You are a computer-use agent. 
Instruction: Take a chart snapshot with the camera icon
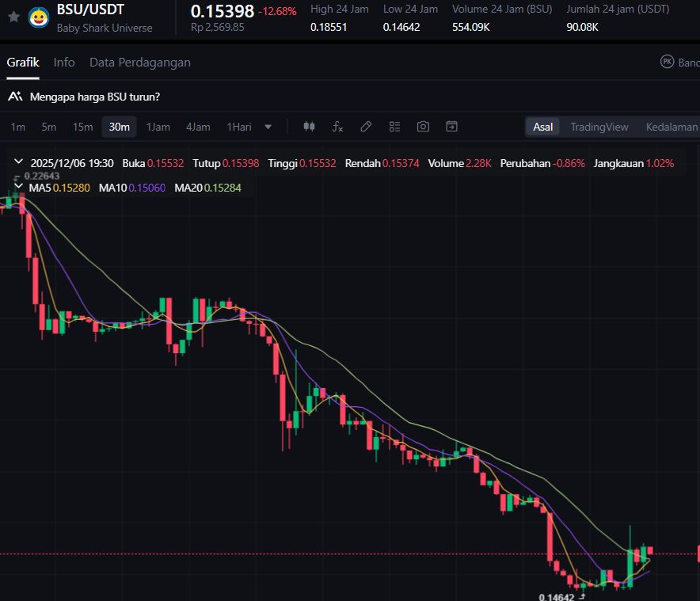(x=423, y=127)
